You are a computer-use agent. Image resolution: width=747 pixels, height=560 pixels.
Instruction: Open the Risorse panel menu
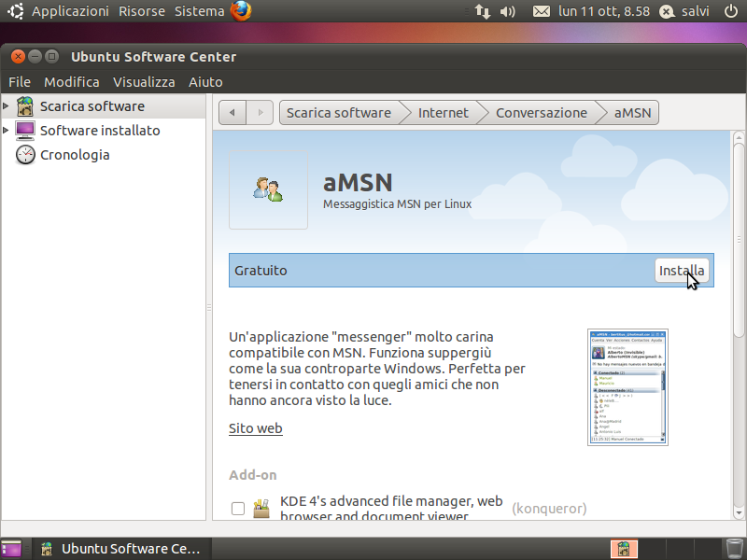(142, 11)
